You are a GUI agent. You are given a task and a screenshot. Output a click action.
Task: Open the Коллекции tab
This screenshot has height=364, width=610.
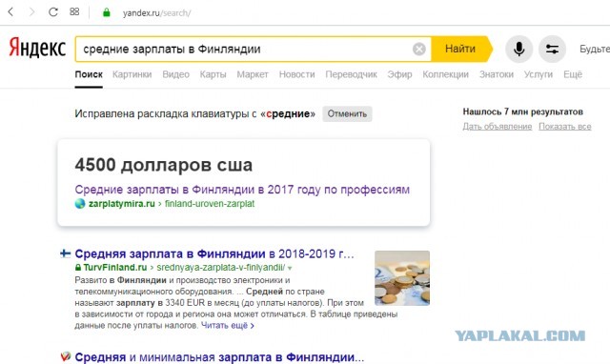(x=445, y=74)
